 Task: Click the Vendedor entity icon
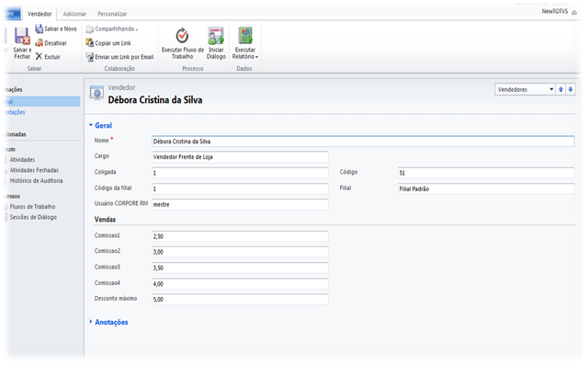tap(96, 93)
